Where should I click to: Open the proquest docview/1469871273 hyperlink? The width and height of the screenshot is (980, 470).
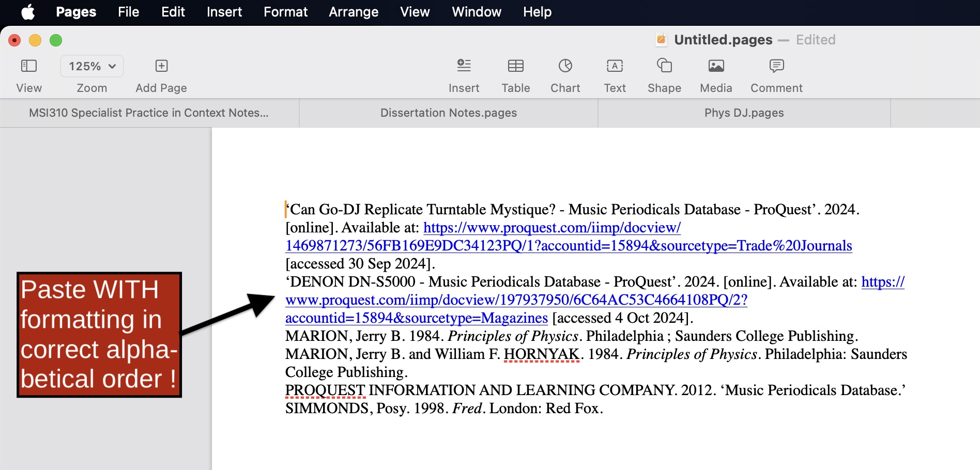coord(569,245)
